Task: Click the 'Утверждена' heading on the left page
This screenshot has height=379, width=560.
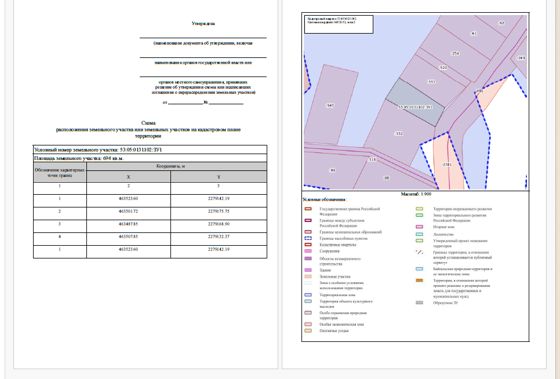Action: [203, 24]
